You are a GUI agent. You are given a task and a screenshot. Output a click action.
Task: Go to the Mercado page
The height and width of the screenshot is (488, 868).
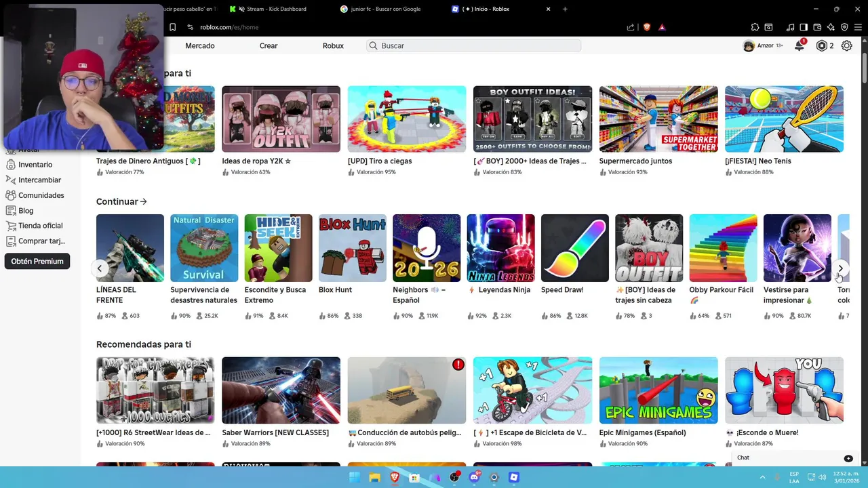[x=200, y=45]
